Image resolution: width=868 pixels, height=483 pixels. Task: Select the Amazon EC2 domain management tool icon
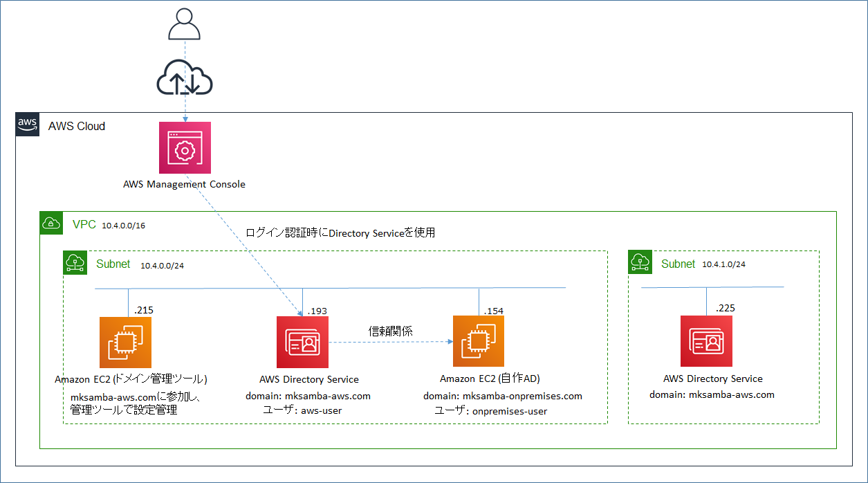125,342
